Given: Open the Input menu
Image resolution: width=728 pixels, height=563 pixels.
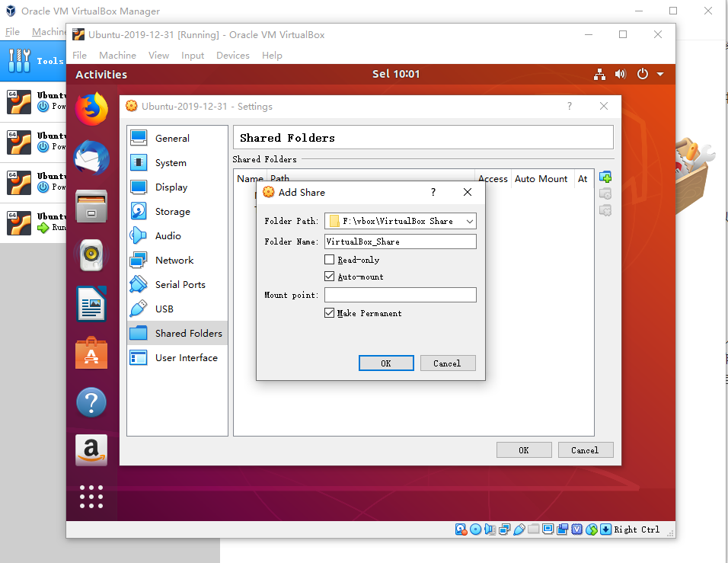Looking at the screenshot, I should 193,56.
